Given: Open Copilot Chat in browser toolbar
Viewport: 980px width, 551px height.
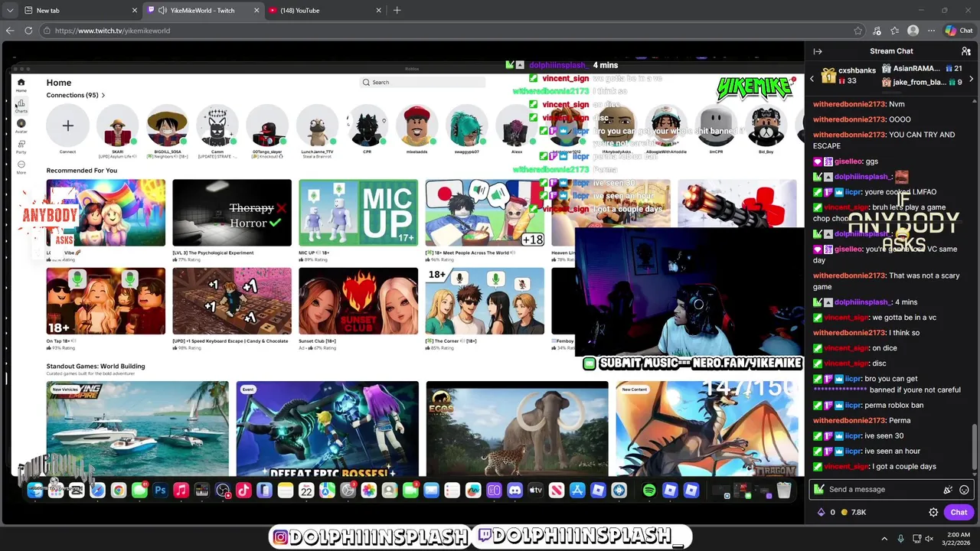Looking at the screenshot, I should coord(959,31).
